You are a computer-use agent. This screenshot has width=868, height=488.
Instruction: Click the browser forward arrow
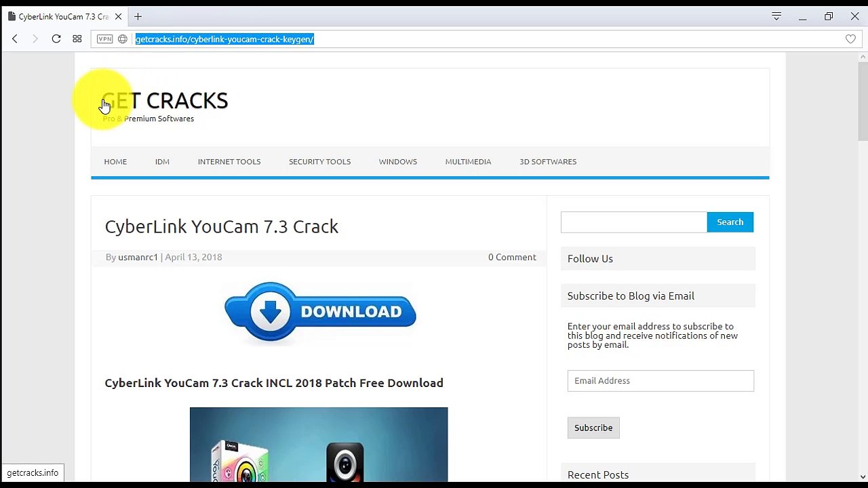35,39
